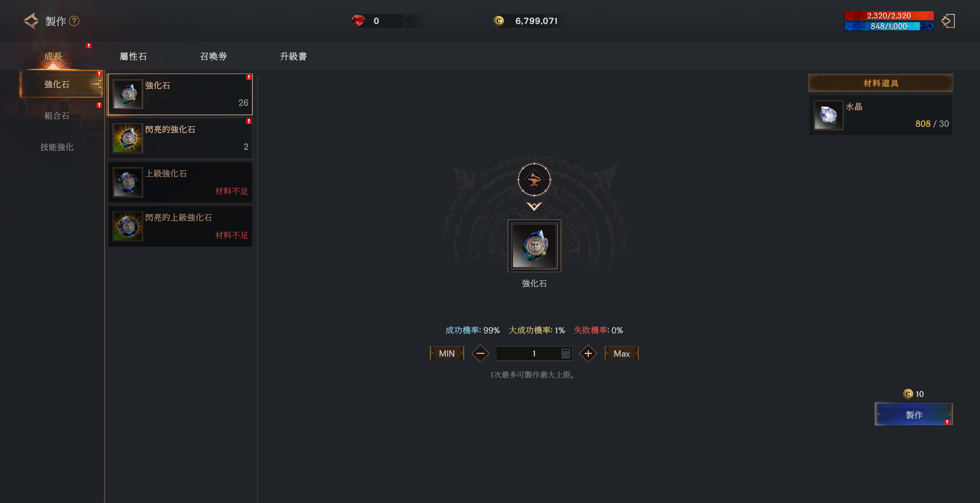Viewport: 980px width, 503px height.
Task: Set quantity to maximum with Max
Action: 622,353
